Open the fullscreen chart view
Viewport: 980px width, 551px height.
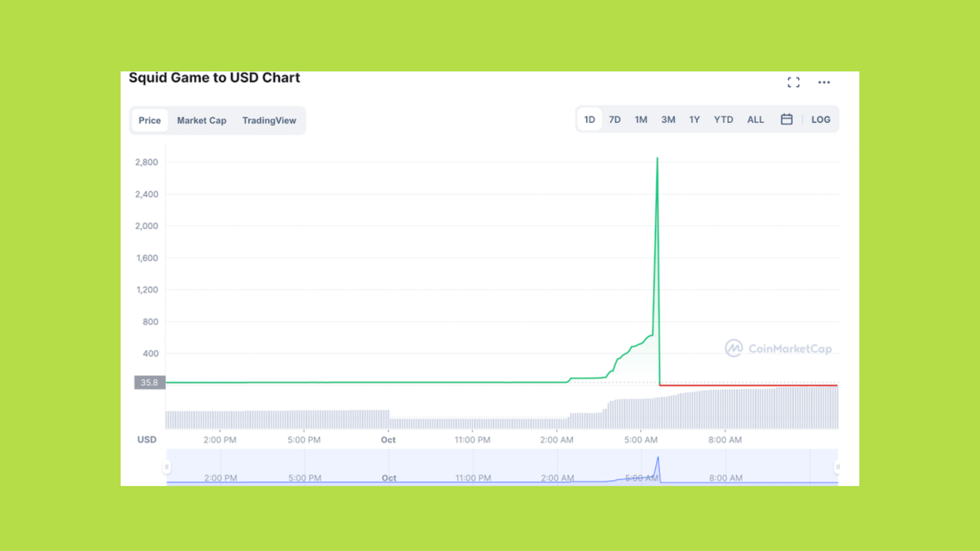[x=793, y=83]
